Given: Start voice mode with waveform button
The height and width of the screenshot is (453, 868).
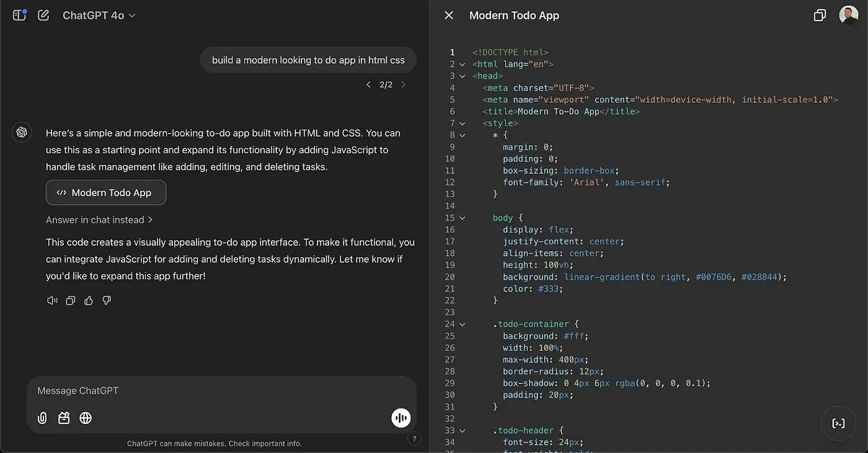Looking at the screenshot, I should (x=401, y=418).
